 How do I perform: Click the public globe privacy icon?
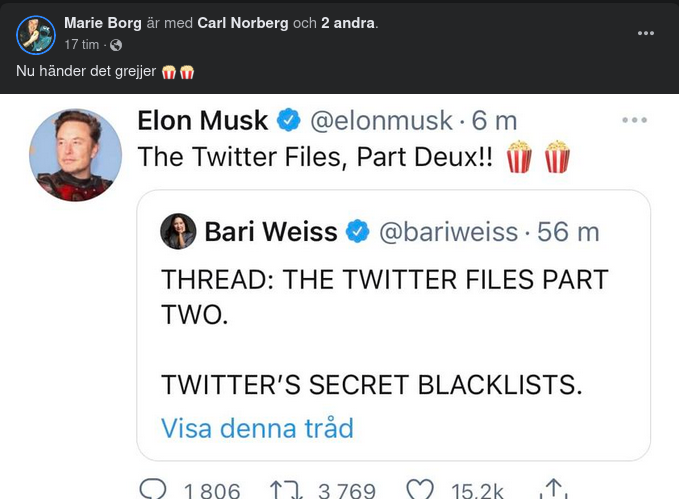[116, 45]
